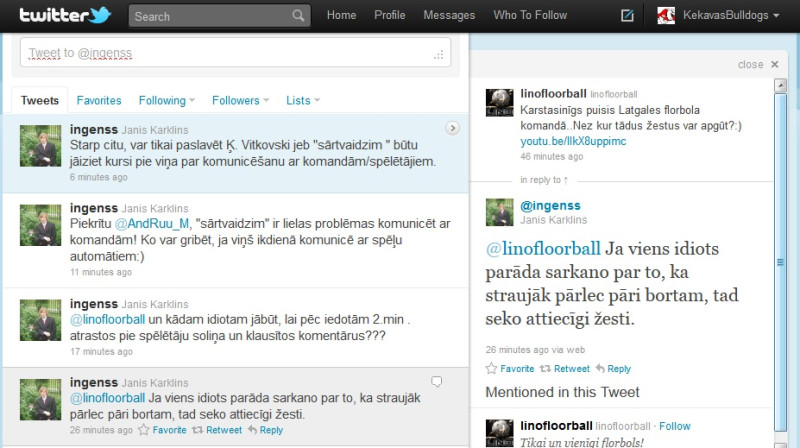
Task: Open Profile in top navigation
Action: tap(390, 15)
